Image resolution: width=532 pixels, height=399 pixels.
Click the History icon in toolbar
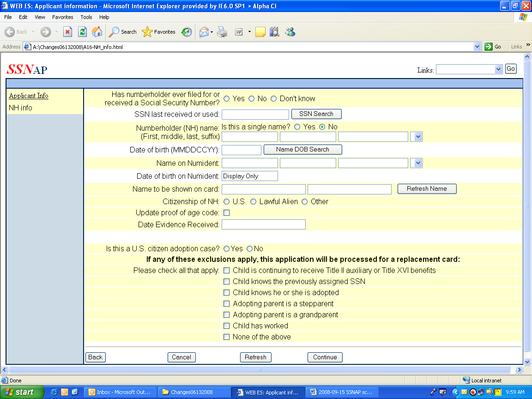pyautogui.click(x=187, y=32)
